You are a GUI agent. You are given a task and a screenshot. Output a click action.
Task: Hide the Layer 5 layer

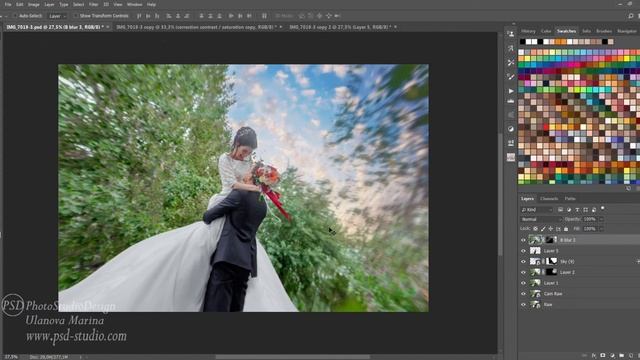tap(523, 251)
